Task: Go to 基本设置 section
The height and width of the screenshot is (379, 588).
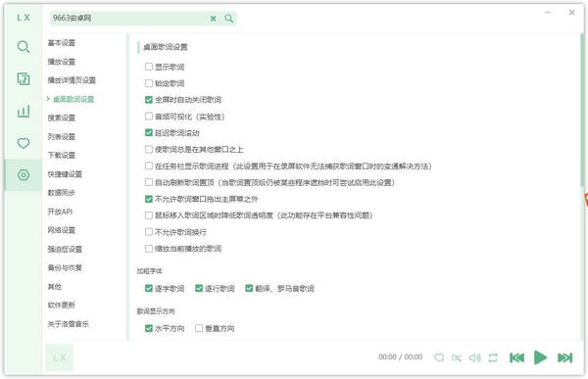Action: coord(62,43)
